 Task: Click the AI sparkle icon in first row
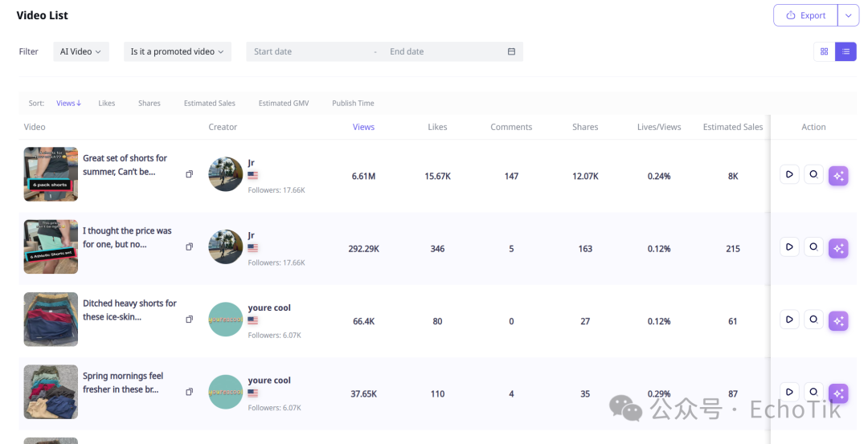838,176
